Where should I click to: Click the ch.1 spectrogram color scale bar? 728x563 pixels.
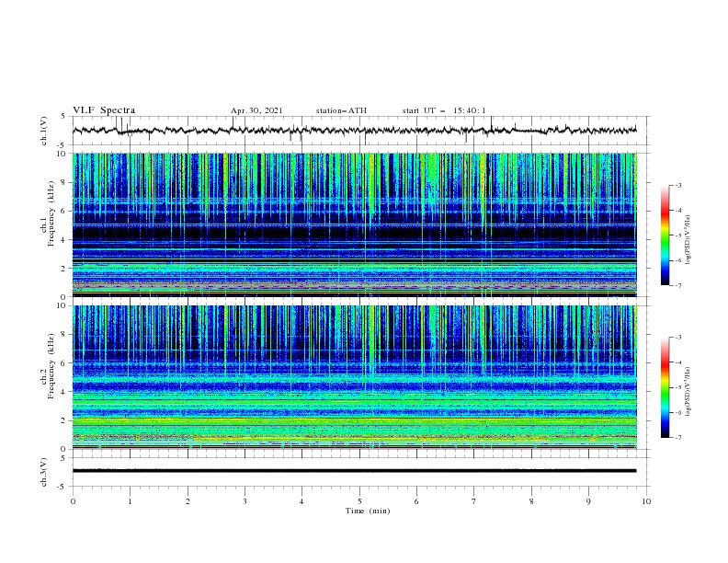(665, 236)
